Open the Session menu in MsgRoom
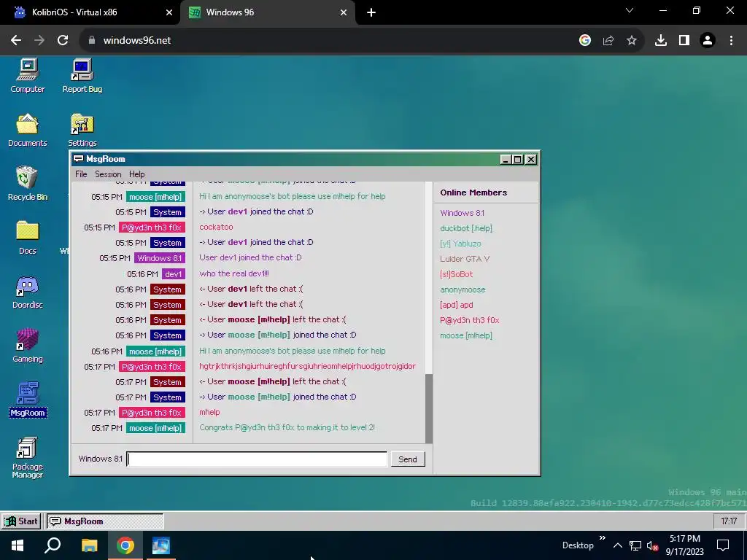Screen dimensions: 747x560 click(108, 174)
